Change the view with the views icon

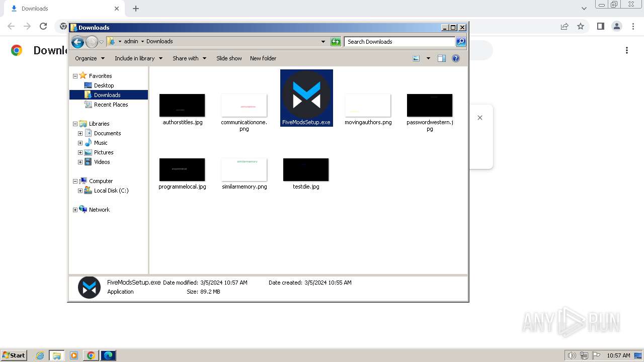(x=416, y=58)
